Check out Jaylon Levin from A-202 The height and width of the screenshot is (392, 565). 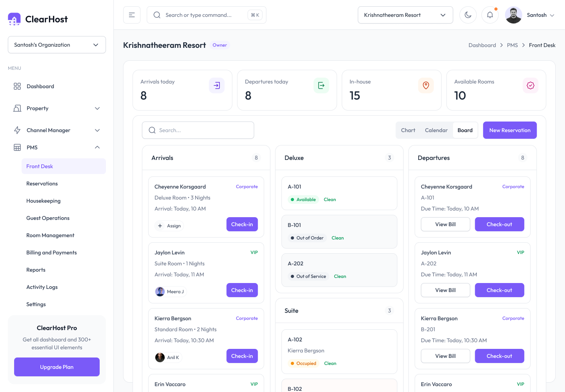click(499, 290)
